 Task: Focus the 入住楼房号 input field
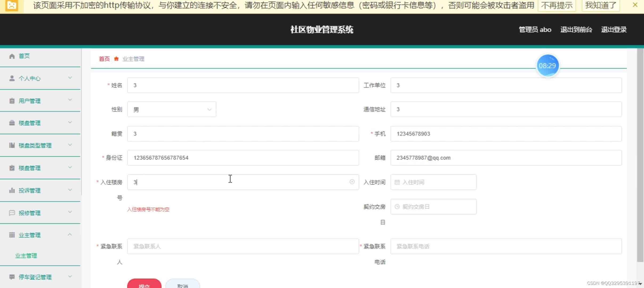(243, 182)
